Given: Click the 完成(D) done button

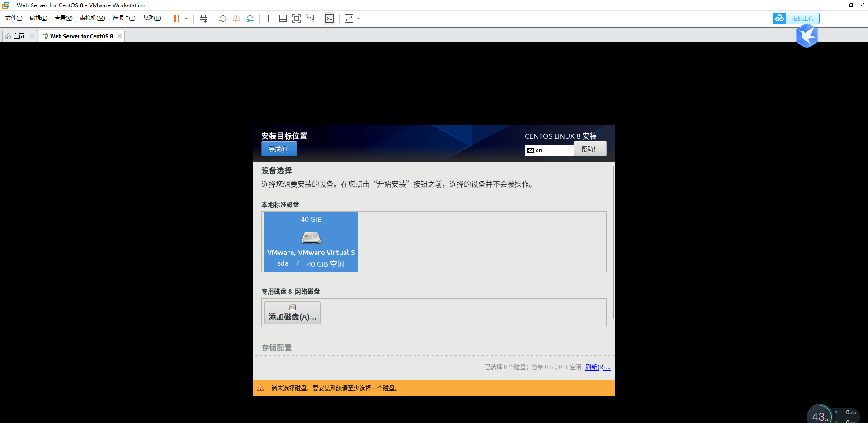Looking at the screenshot, I should click(279, 149).
